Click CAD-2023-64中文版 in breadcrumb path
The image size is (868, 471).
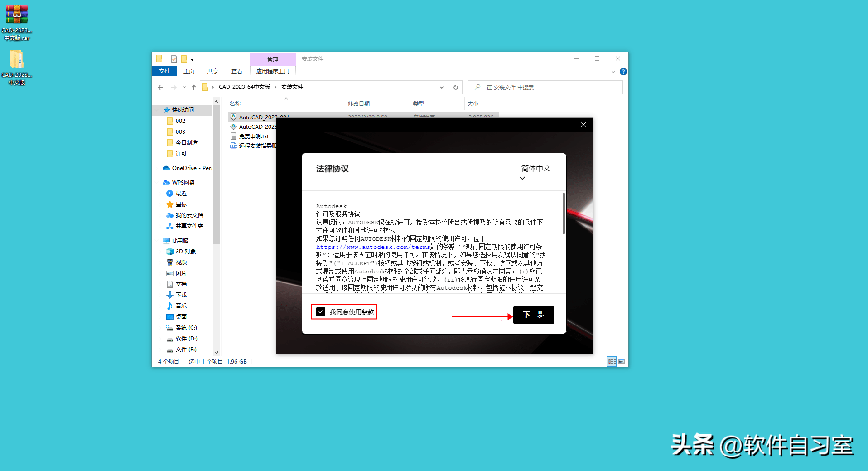[x=244, y=87]
